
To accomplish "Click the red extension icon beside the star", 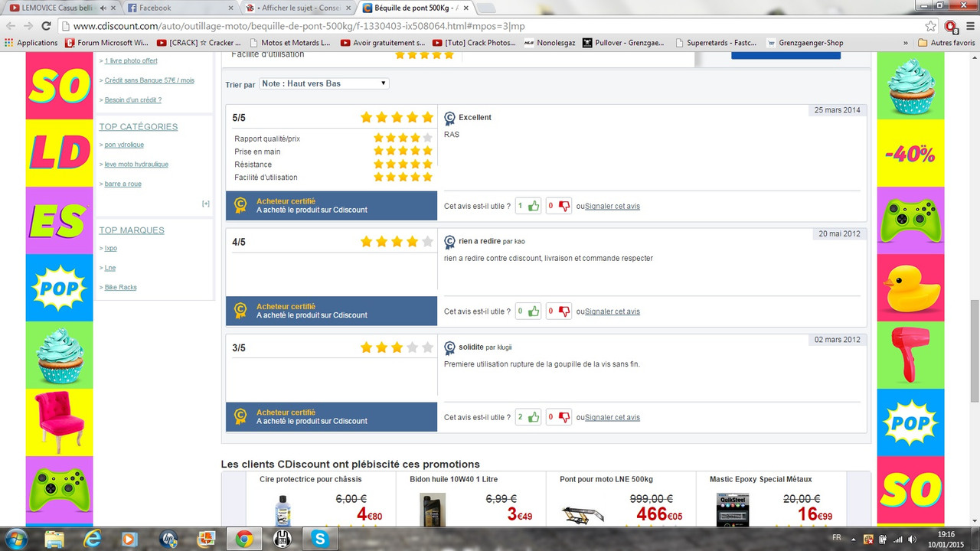I will click(x=951, y=26).
